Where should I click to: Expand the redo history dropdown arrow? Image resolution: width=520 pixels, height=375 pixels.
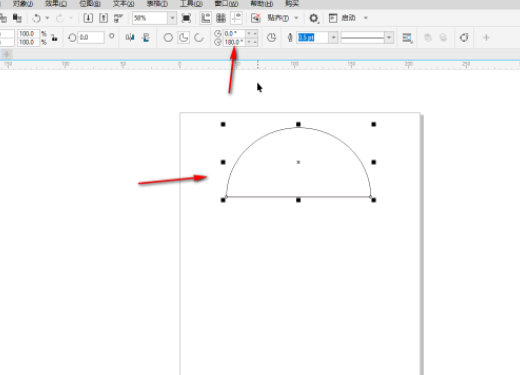click(71, 18)
